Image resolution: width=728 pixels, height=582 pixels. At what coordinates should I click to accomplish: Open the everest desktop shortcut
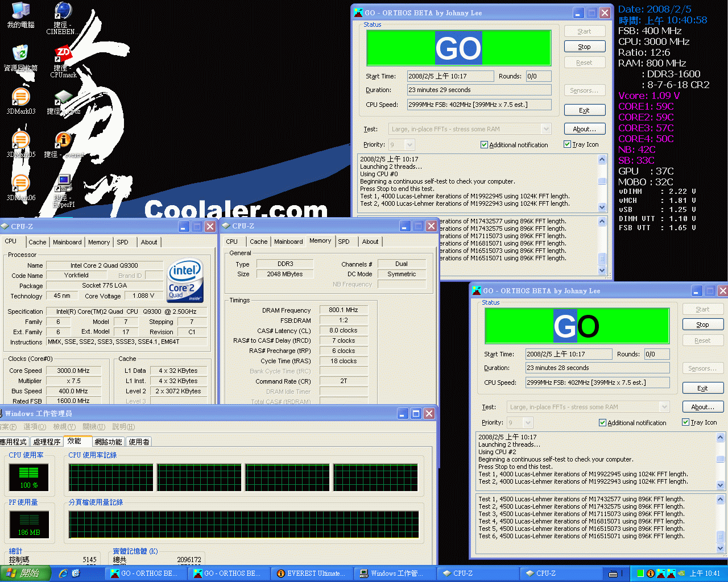pyautogui.click(x=63, y=145)
